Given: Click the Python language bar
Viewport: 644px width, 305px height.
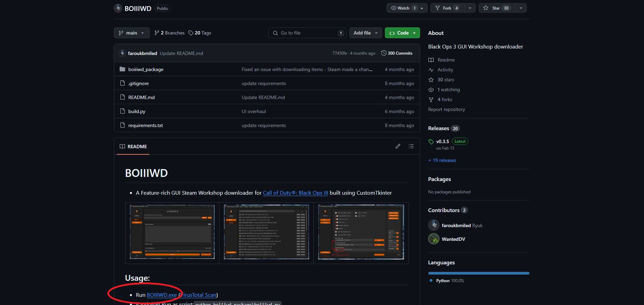Looking at the screenshot, I should (x=479, y=273).
